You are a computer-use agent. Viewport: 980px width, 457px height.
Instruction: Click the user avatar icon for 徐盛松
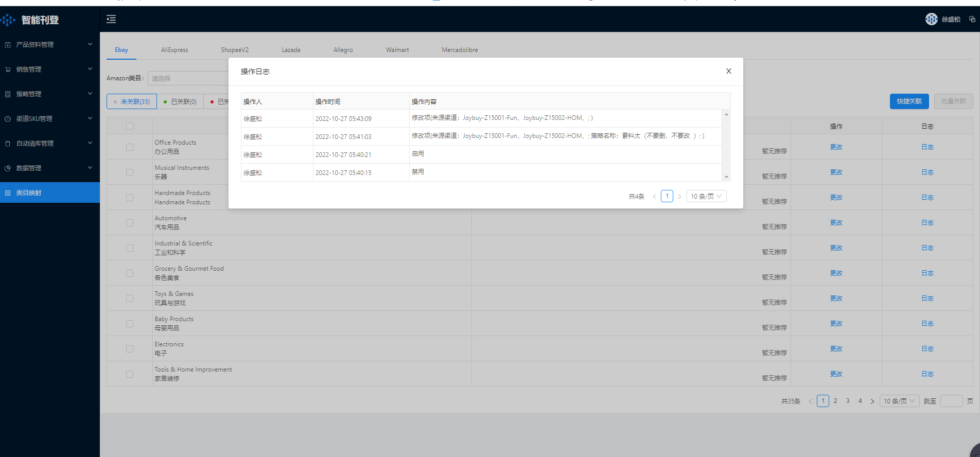931,19
